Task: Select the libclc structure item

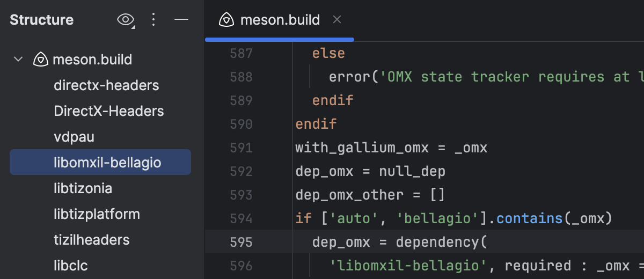Action: (x=71, y=266)
